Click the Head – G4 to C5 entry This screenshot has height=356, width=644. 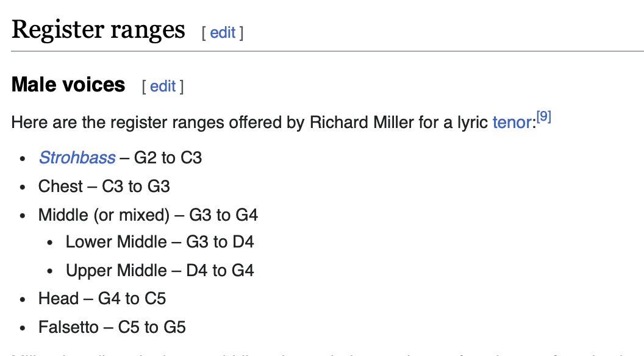102,299
